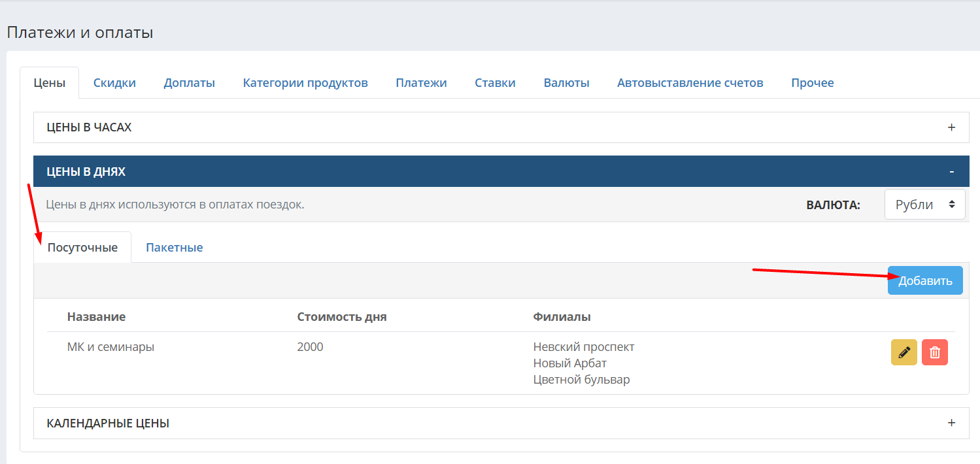Select the Цены tab
This screenshot has height=464, width=980.
50,83
